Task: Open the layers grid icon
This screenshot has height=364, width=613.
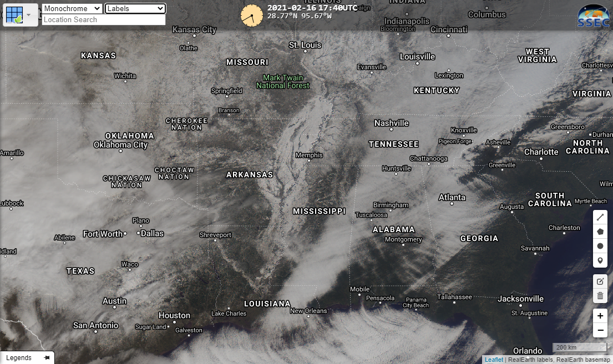Action: pos(14,15)
